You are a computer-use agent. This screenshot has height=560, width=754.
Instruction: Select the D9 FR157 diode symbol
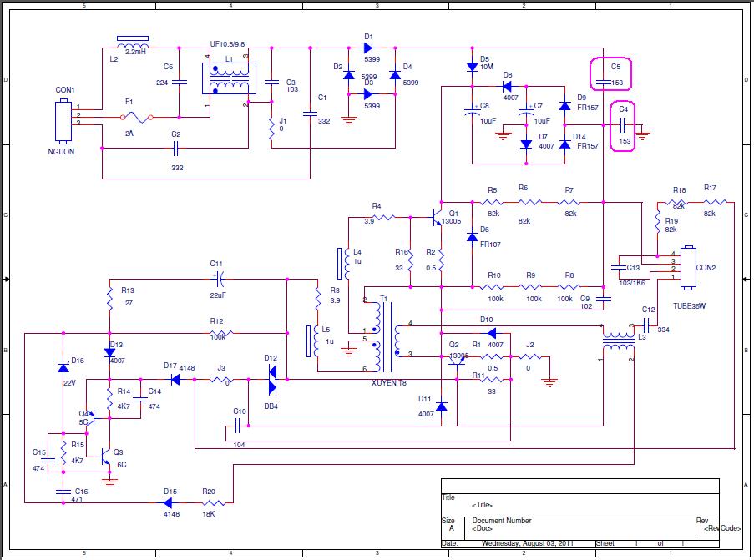[x=565, y=106]
